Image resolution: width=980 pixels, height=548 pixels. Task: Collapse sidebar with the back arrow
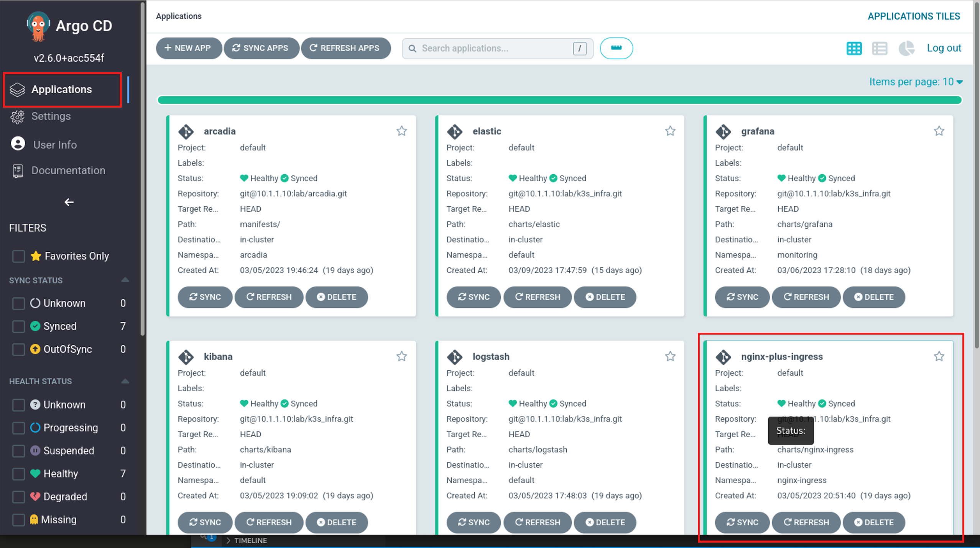click(x=69, y=202)
